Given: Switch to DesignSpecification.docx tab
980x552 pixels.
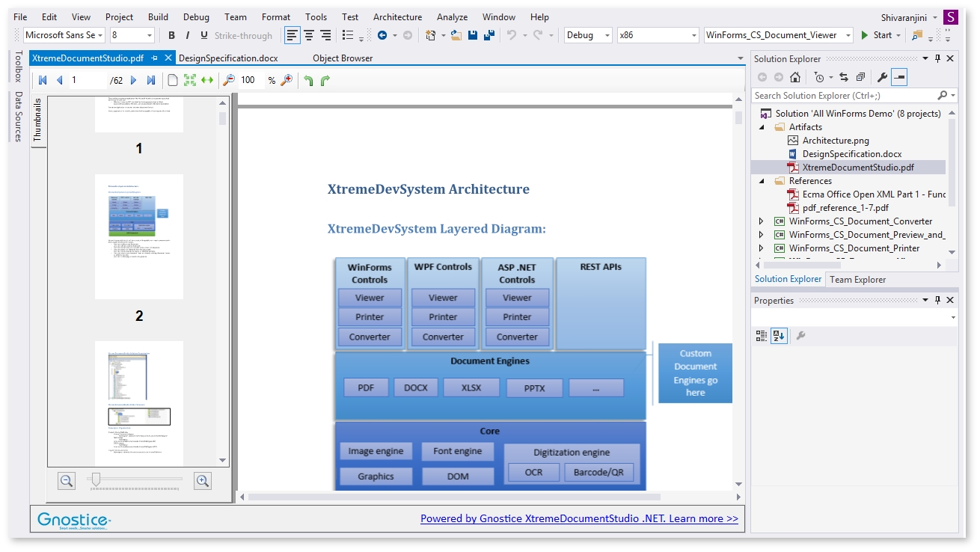Looking at the screenshot, I should pyautogui.click(x=228, y=58).
